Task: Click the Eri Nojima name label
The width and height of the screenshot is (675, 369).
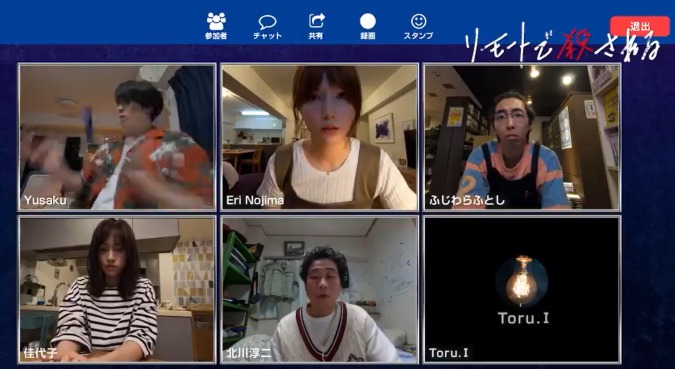Action: coord(255,201)
